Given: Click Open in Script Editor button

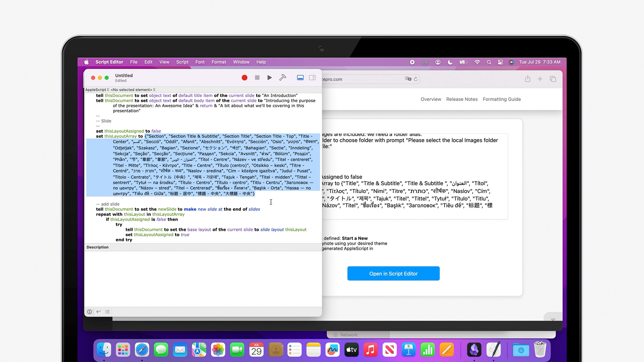Looking at the screenshot, I should 393,274.
